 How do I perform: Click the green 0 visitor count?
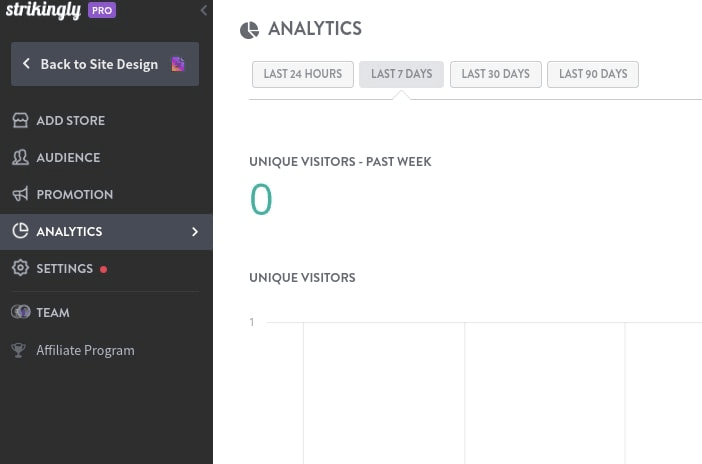tap(261, 199)
